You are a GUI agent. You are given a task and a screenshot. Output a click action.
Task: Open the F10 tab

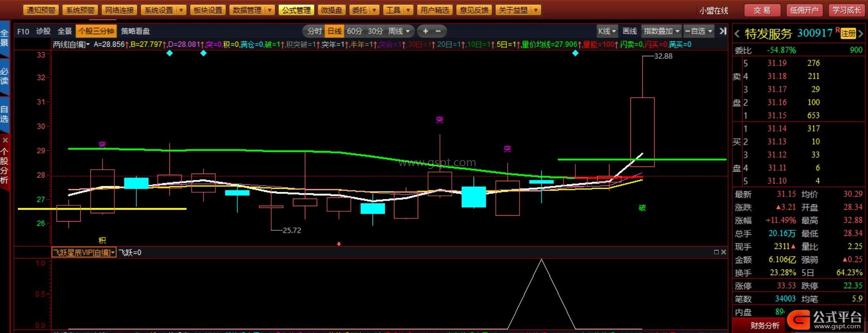(x=23, y=31)
